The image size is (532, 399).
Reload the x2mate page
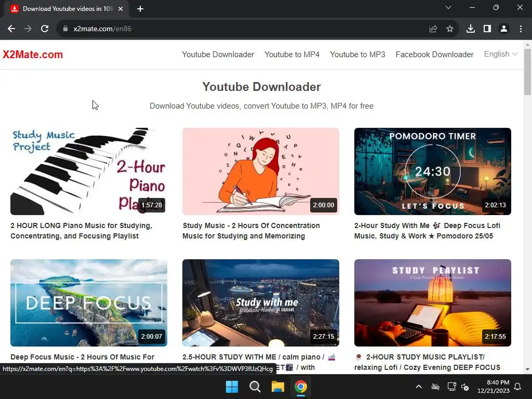pyautogui.click(x=45, y=29)
